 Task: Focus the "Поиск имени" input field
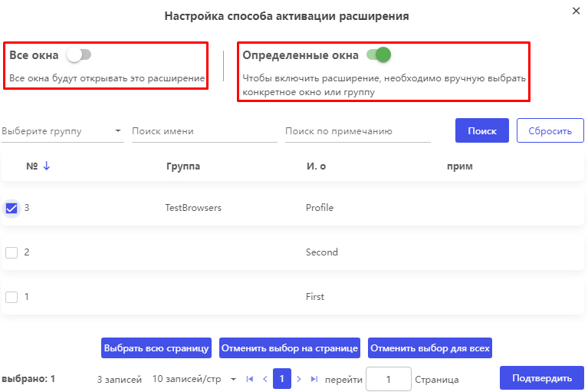204,131
